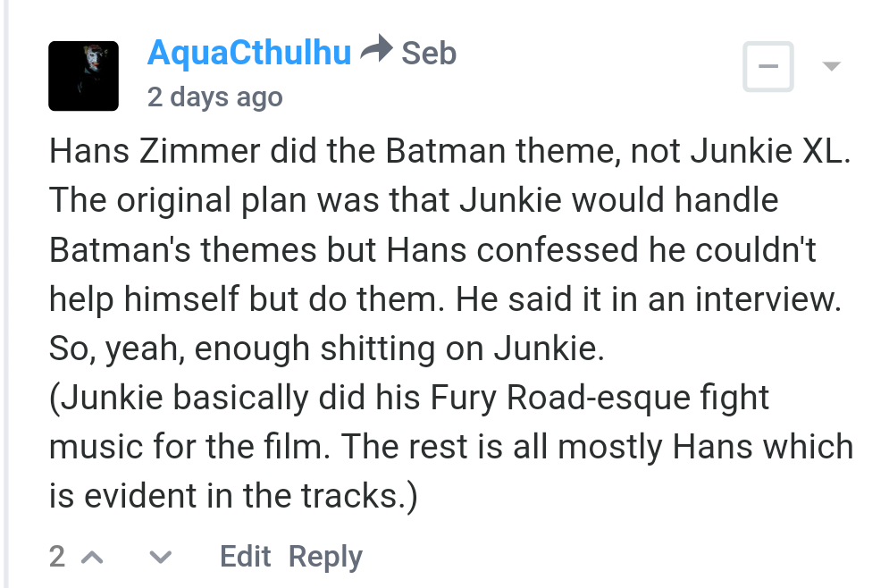Click the line starting 'Batman's themes but Hans'
The height and width of the screenshot is (588, 889).
432,250
